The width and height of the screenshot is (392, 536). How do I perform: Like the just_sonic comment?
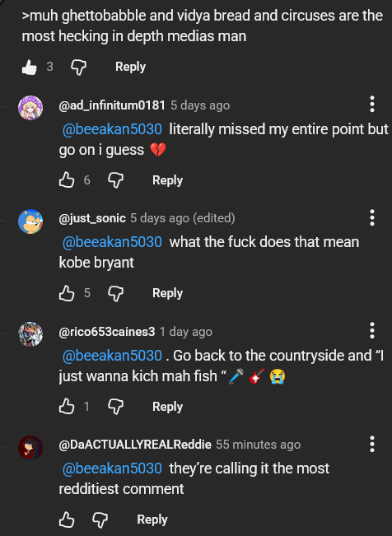pos(67,293)
